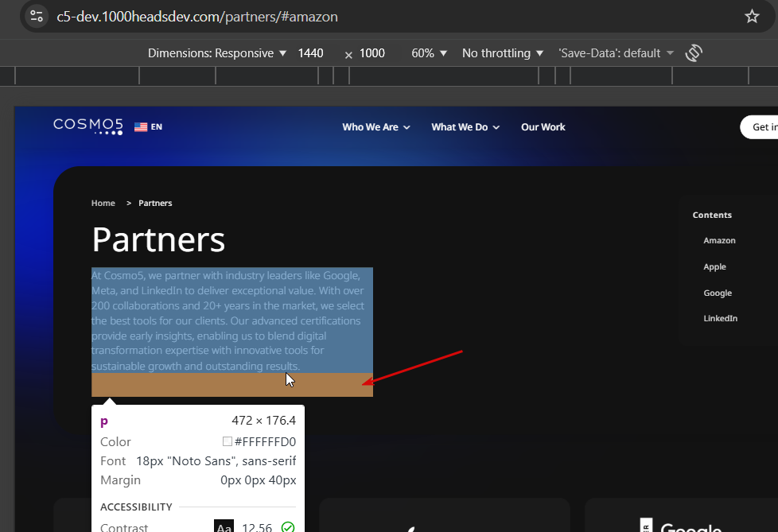This screenshot has width=778, height=532.
Task: Open the Our Work page
Action: tap(543, 127)
